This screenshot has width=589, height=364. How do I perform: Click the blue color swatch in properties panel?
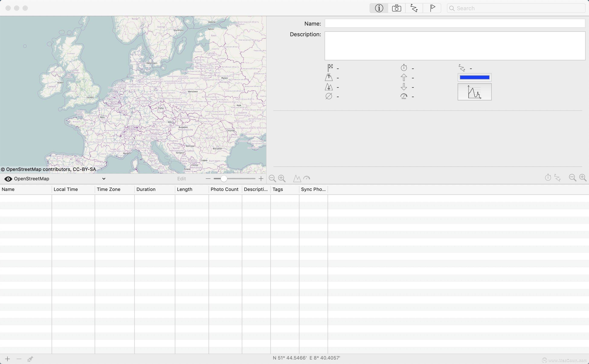[x=474, y=77]
